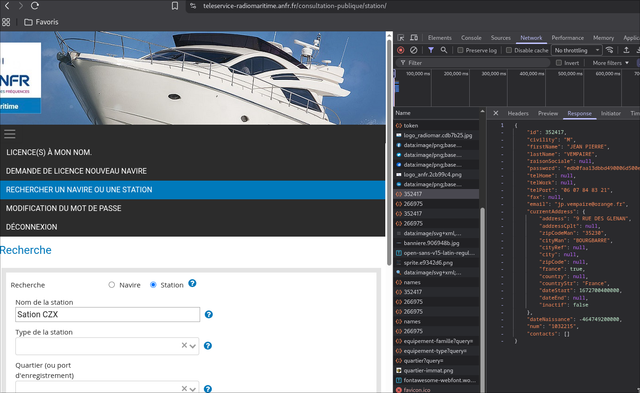Focus the Nom de la station input

pos(108,314)
